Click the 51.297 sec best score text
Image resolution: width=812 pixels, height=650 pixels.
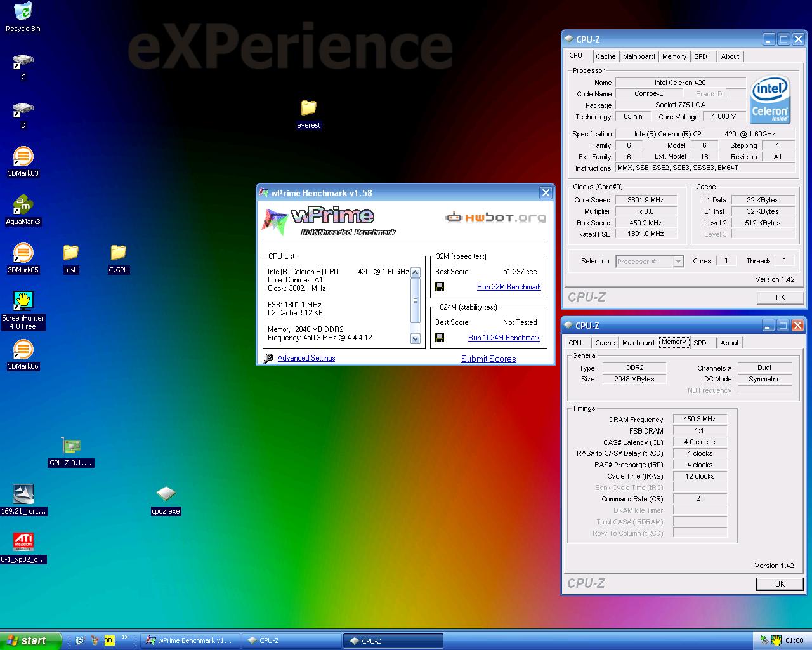(x=520, y=272)
